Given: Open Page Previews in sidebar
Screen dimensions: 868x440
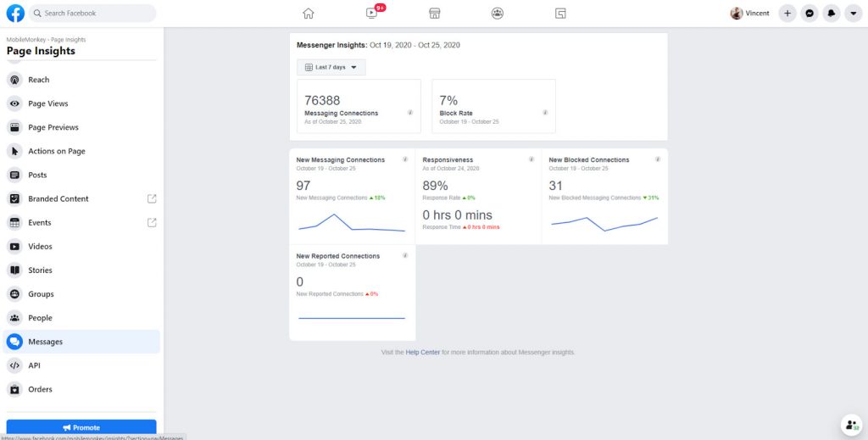Looking at the screenshot, I should [x=81, y=127].
